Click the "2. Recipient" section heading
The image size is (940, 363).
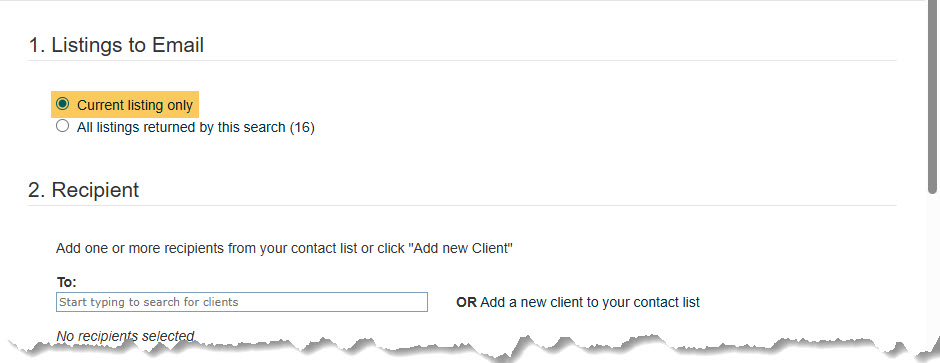click(83, 190)
